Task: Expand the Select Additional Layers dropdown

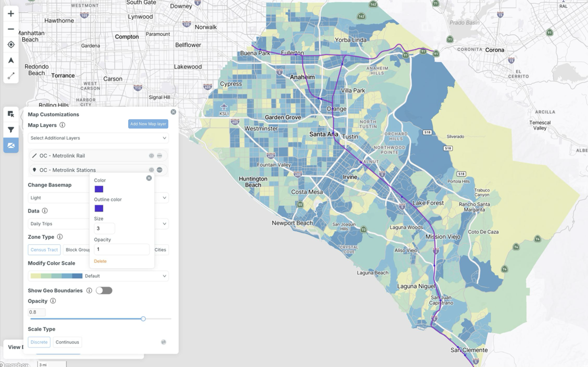Action: (x=98, y=138)
